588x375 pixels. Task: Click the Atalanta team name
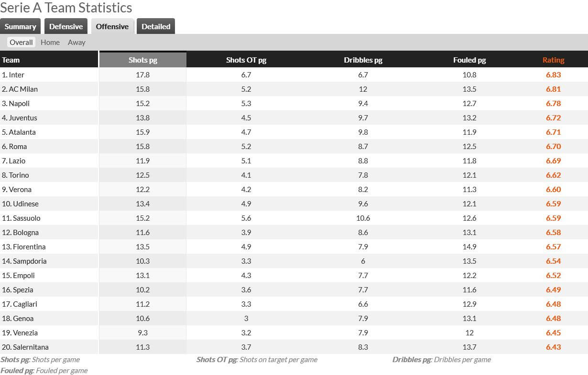[x=22, y=132]
